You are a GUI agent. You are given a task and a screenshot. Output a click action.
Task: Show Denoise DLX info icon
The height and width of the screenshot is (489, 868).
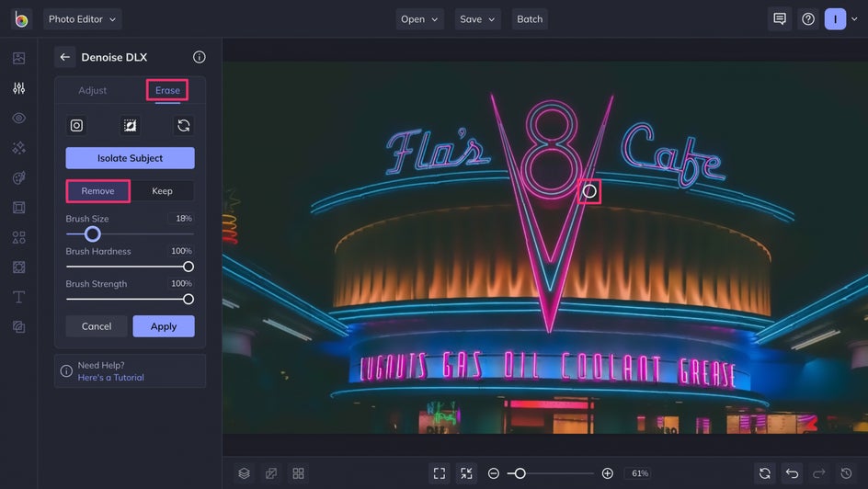[x=200, y=57]
